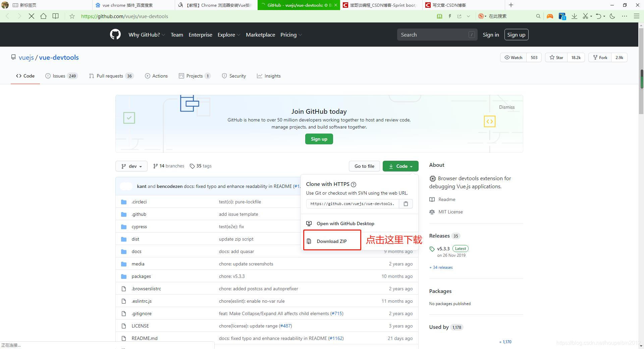Open the scissors screenshot tool icon
This screenshot has height=349, width=644.
click(585, 16)
